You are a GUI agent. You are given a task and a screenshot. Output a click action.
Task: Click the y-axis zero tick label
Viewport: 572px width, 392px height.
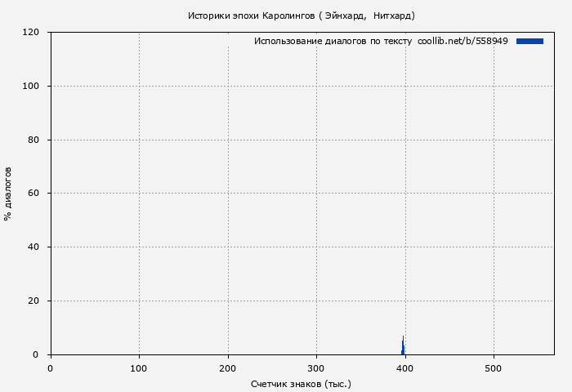pos(37,354)
